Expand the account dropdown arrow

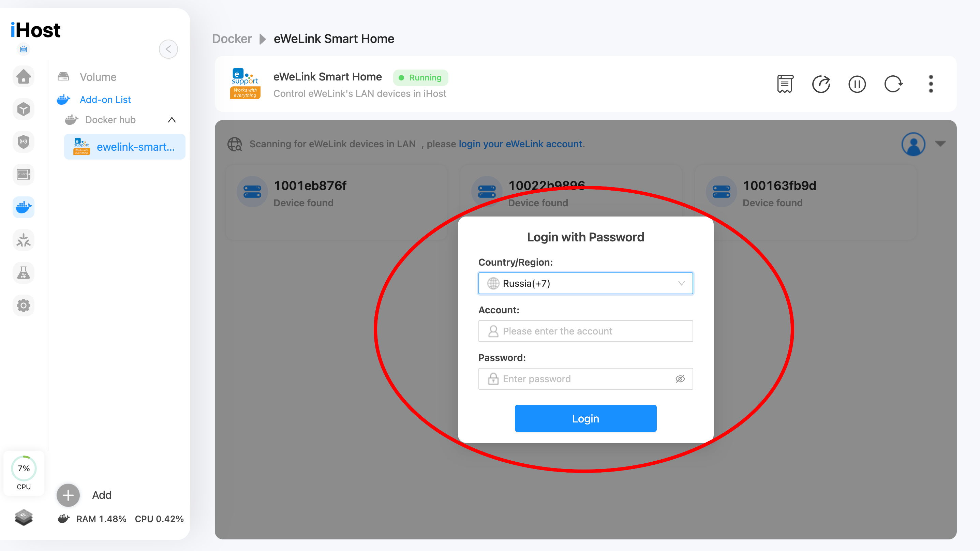(940, 144)
